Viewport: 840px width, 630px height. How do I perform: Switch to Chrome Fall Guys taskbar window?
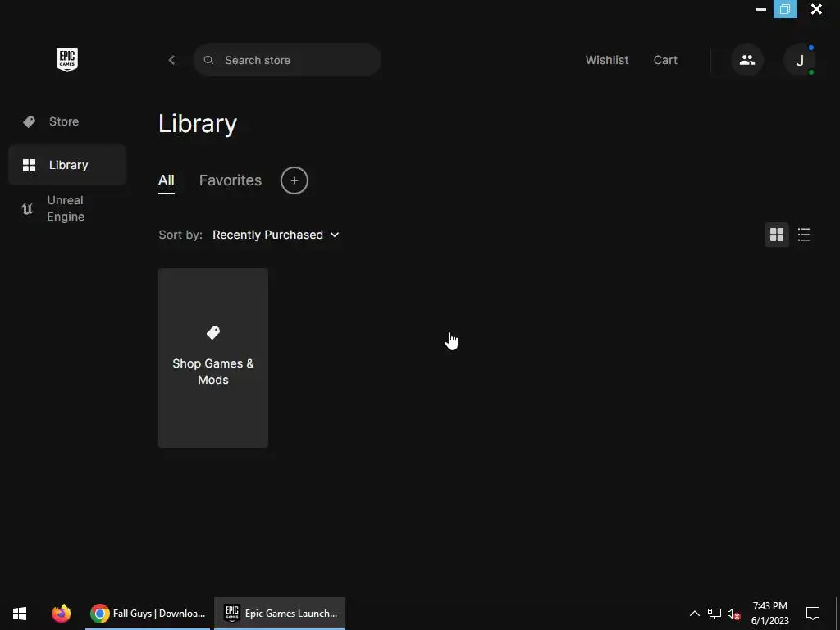click(x=148, y=614)
